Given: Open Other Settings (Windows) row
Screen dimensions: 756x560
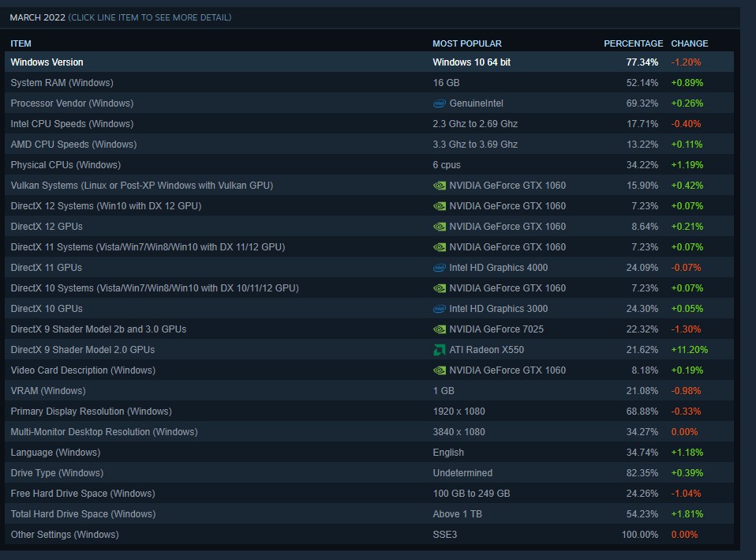Looking at the screenshot, I should pos(65,535).
